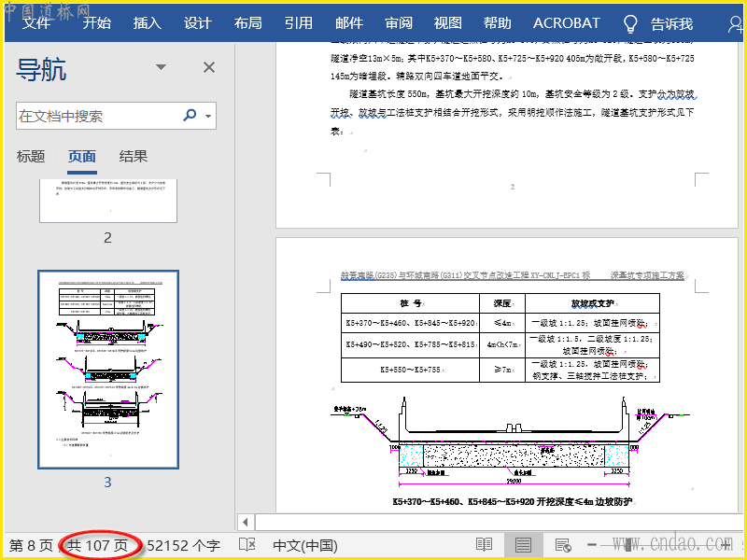This screenshot has height=560, width=747.
Task: Switch to Web Layout view icon
Action: (563, 545)
